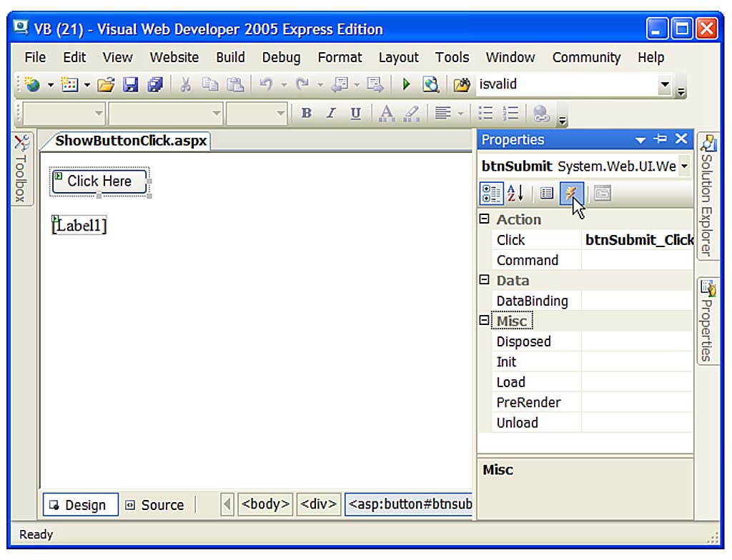Viewport: 732px width, 560px height.
Task: Click the Events lightning bolt button
Action: click(571, 193)
